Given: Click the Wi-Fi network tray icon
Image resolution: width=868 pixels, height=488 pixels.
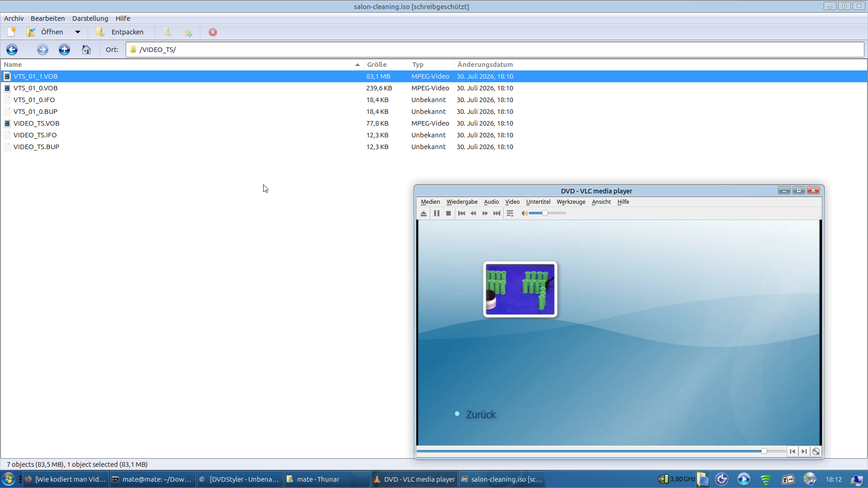Looking at the screenshot, I should pos(766,479).
